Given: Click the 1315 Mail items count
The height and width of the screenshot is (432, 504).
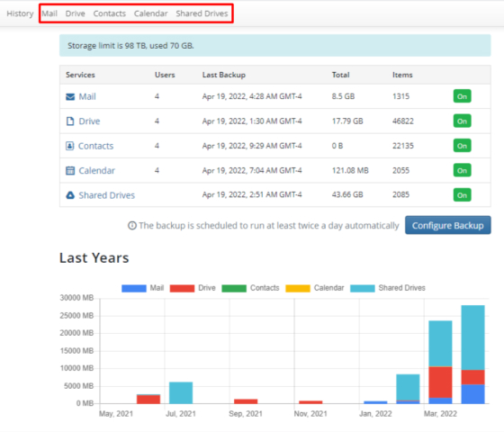Looking at the screenshot, I should click(x=400, y=96).
